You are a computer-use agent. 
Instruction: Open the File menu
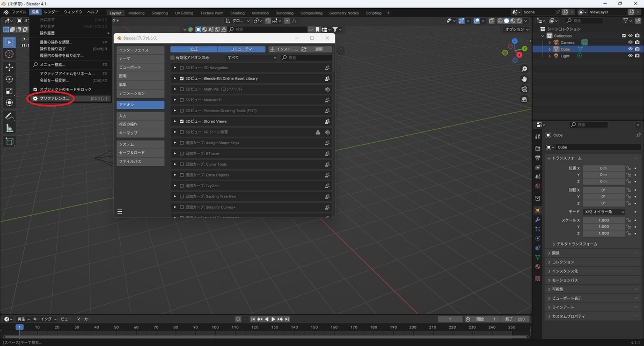(19, 12)
